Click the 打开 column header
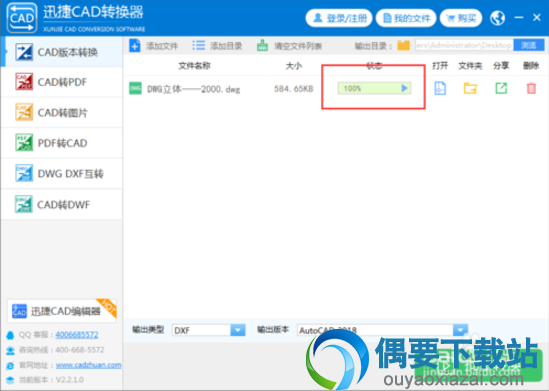 [440, 65]
